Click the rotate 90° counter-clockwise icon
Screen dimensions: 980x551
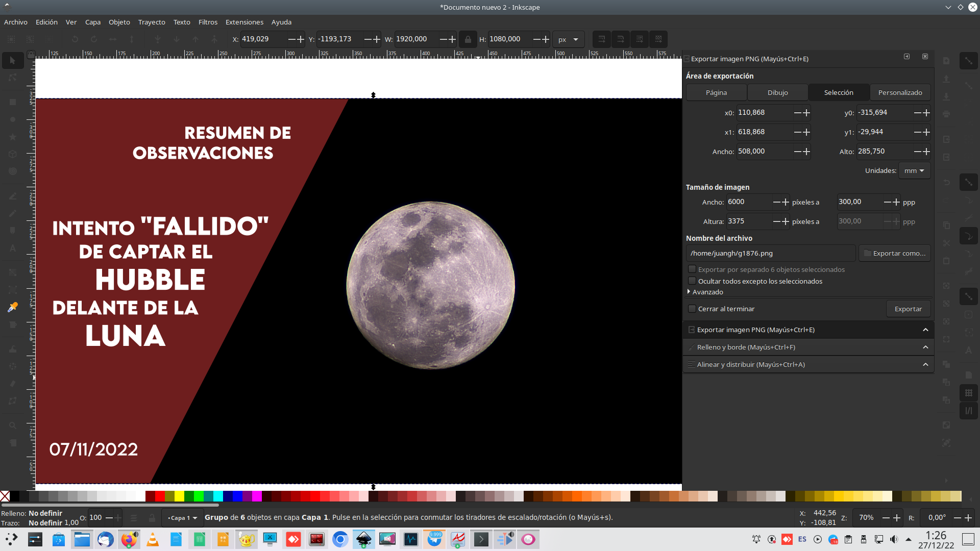(75, 39)
